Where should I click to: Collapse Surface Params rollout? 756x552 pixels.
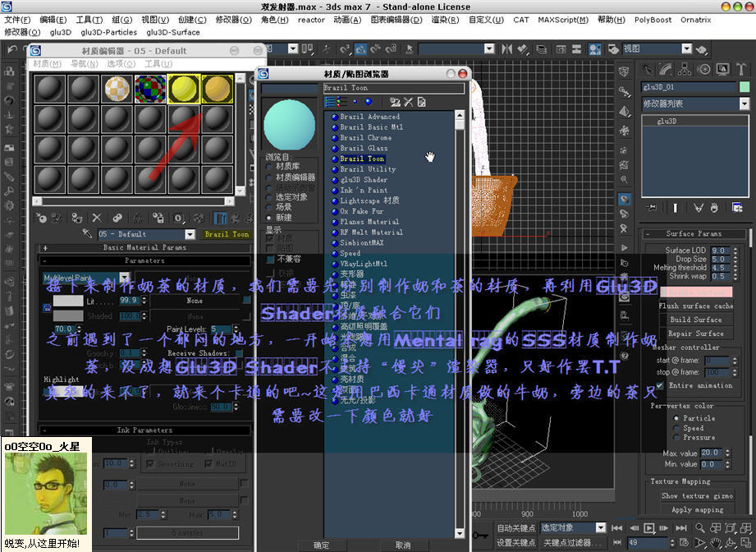694,233
